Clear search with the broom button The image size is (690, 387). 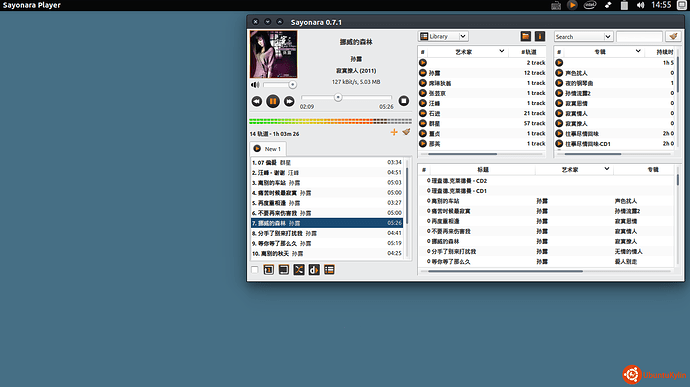pyautogui.click(x=673, y=37)
